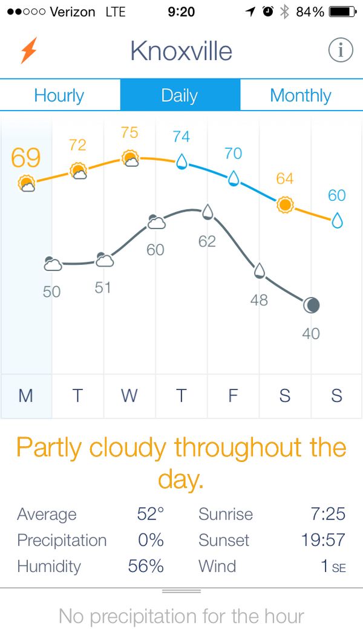Select Monday in the day row
363x644 pixels.
tap(25, 395)
